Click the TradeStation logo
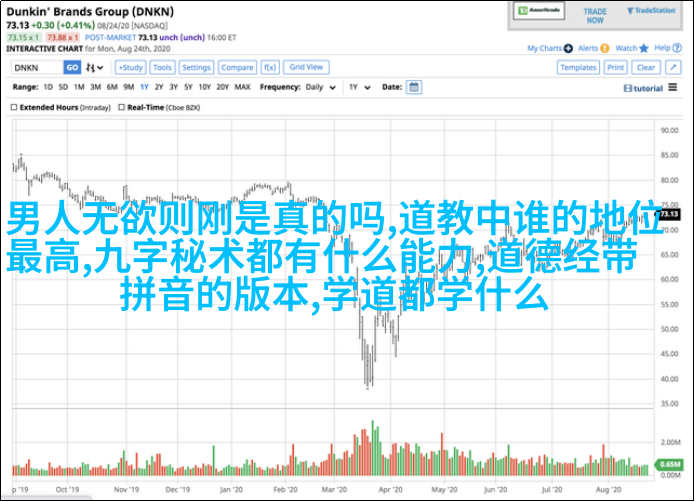695x502 pixels. 651,11
